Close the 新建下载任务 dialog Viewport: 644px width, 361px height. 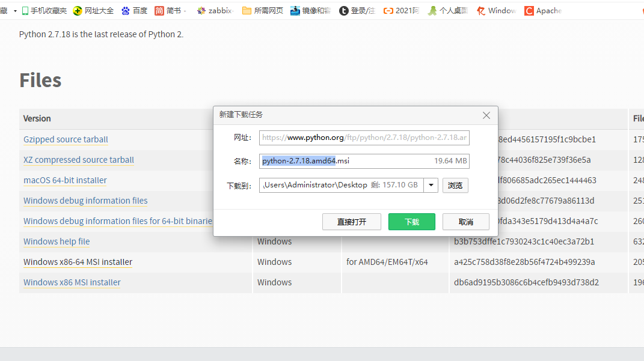click(486, 115)
